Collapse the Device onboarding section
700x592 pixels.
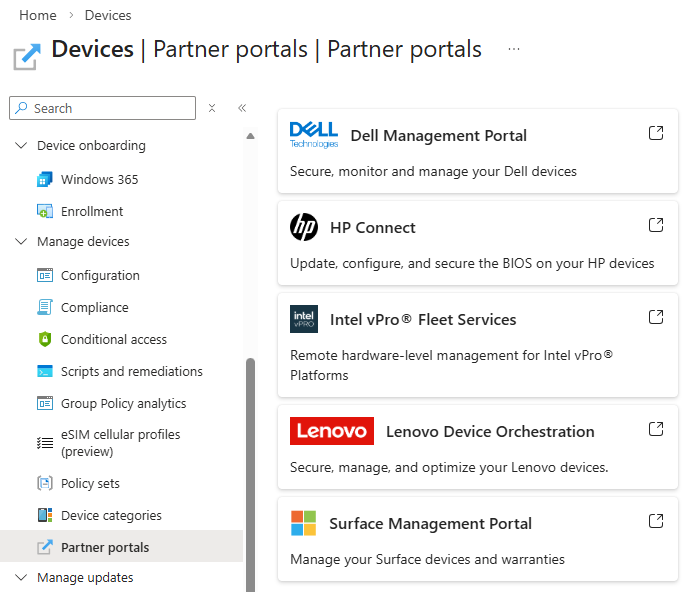click(21, 146)
